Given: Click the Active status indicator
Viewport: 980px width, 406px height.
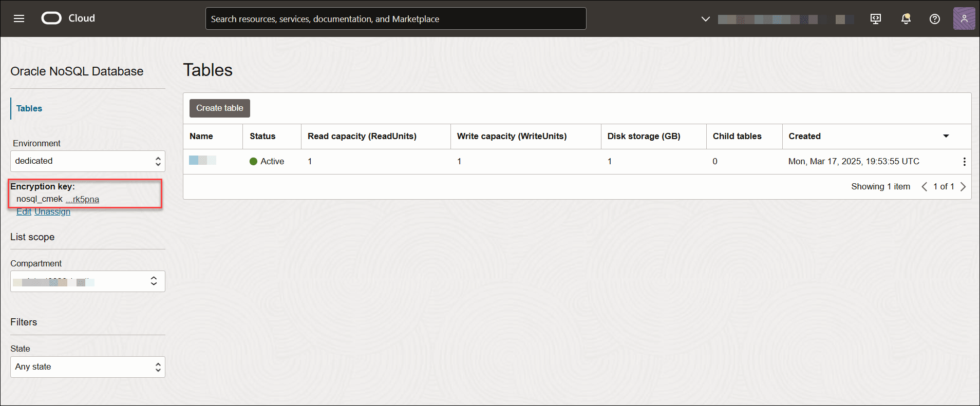Looking at the screenshot, I should click(x=267, y=161).
